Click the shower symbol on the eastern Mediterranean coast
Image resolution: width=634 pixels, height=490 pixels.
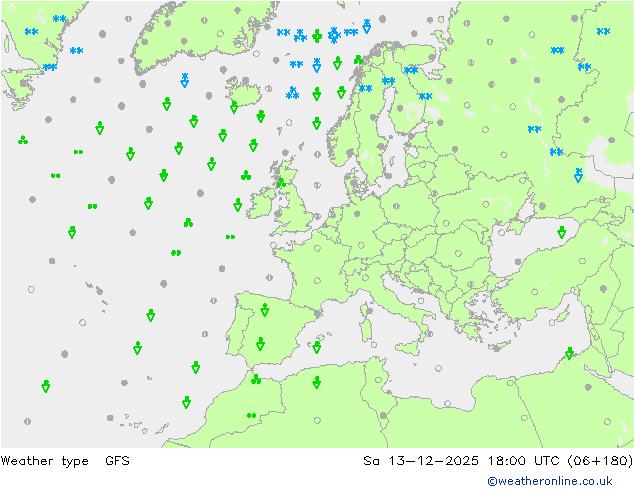click(x=569, y=353)
